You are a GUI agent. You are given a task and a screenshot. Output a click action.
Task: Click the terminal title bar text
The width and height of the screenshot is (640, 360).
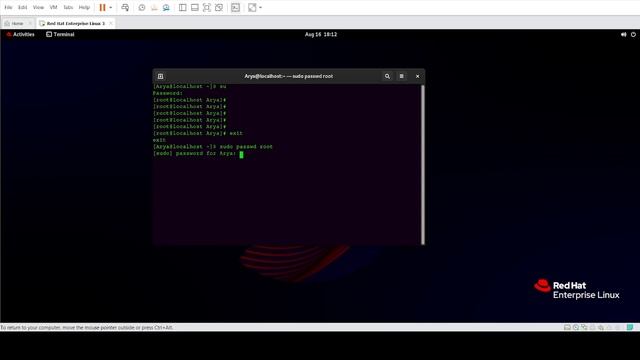point(288,76)
